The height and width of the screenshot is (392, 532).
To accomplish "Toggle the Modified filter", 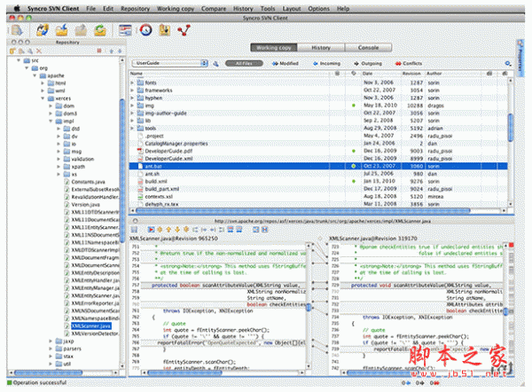I will tap(285, 64).
